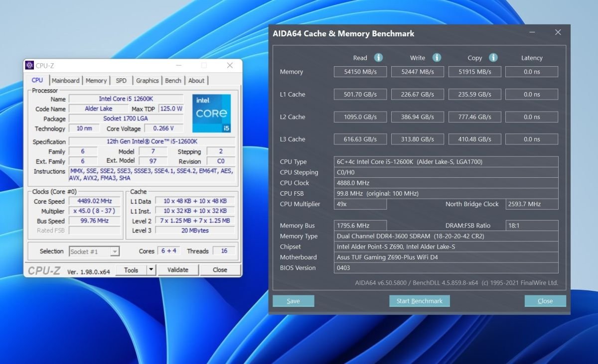598x364 pixels.
Task: Click the Chipset Z690 field
Action: (446, 247)
